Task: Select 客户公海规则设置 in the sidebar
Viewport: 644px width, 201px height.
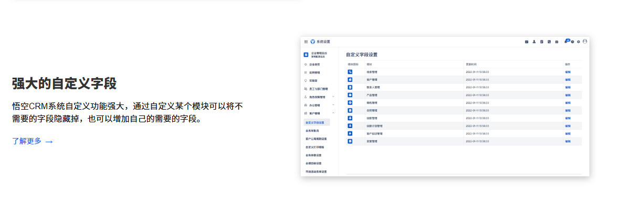Action: tap(316, 139)
